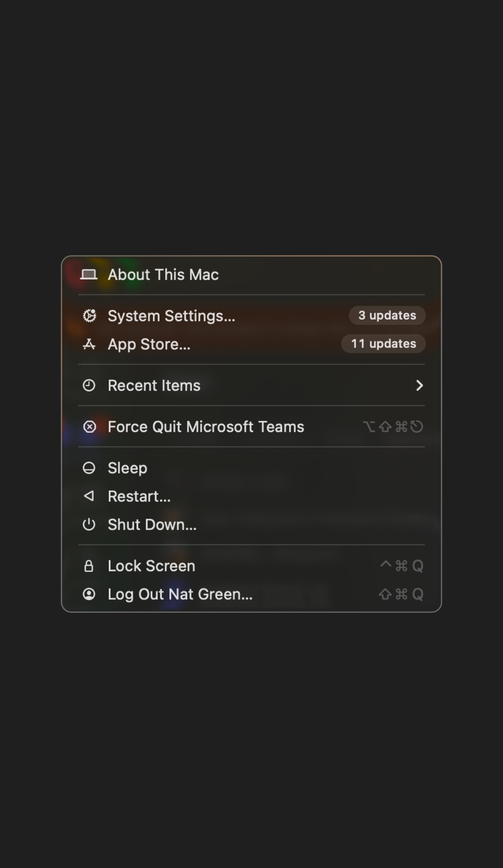Open System Settings from the menu
This screenshot has width=503, height=868.
click(171, 316)
